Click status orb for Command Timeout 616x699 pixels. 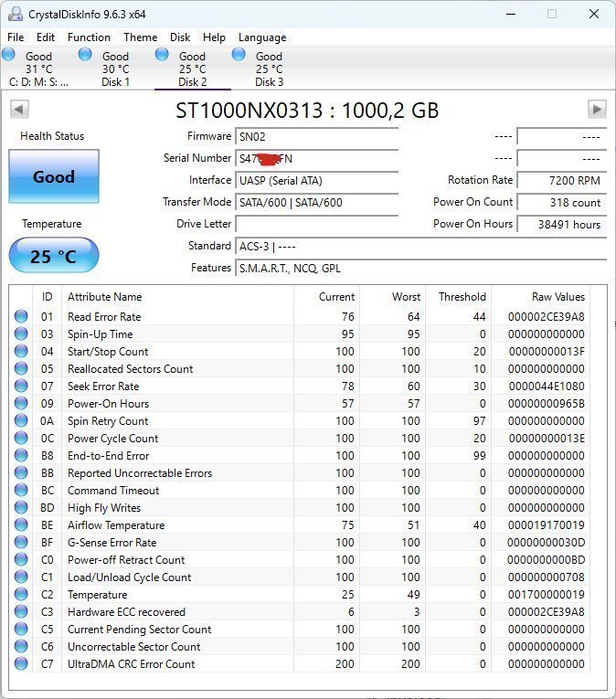[21, 491]
